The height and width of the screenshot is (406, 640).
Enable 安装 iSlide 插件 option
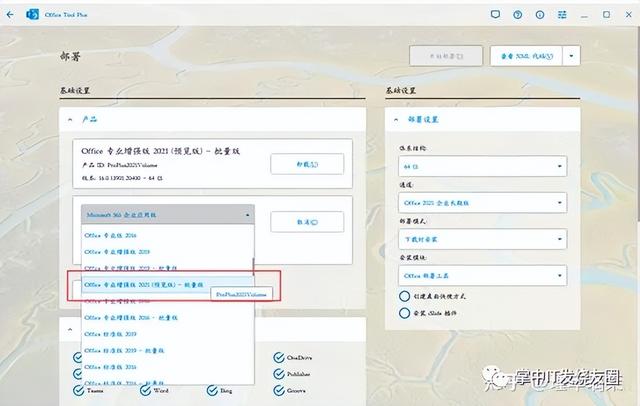(x=404, y=313)
